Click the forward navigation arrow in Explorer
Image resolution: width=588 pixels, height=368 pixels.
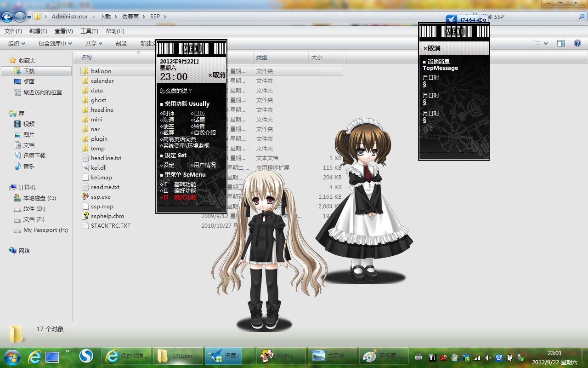(20, 17)
